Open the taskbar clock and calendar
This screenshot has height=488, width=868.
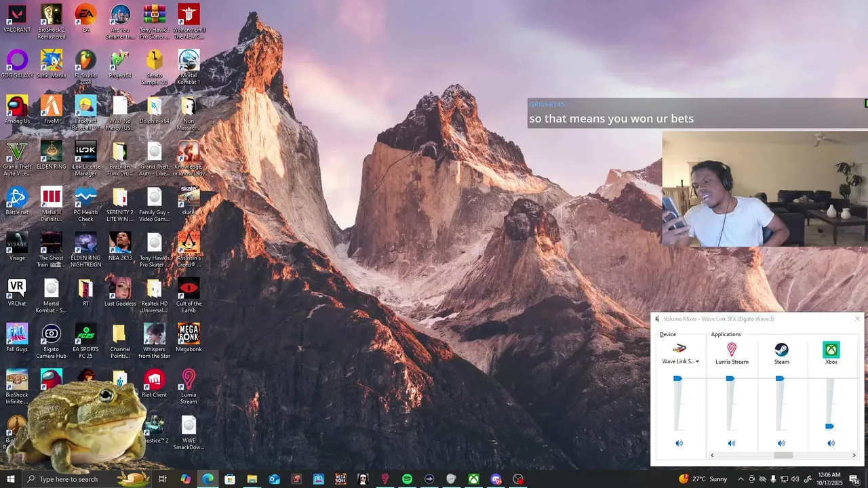pos(829,479)
